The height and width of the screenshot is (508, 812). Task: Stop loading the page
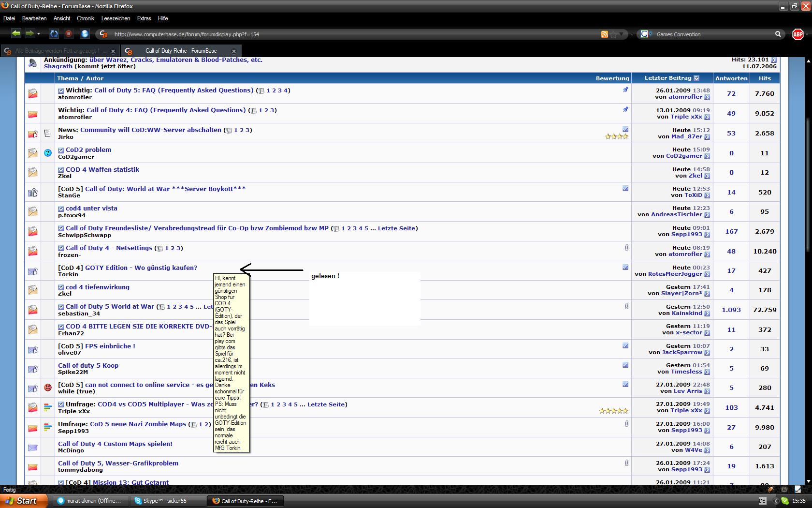point(69,34)
